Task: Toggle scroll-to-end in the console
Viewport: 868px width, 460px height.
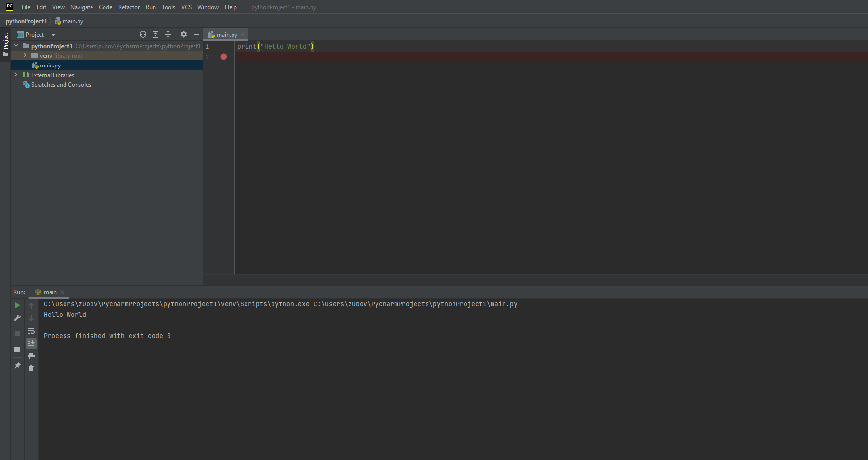Action: point(31,343)
